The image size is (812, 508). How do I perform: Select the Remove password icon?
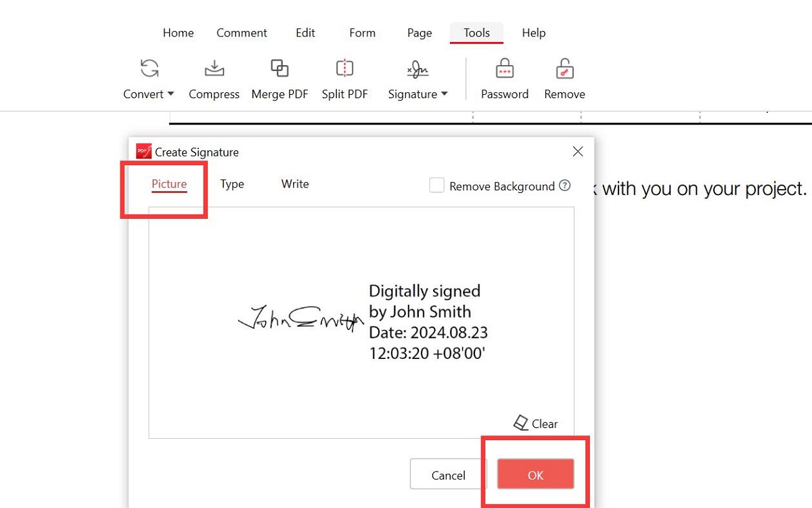(x=564, y=68)
